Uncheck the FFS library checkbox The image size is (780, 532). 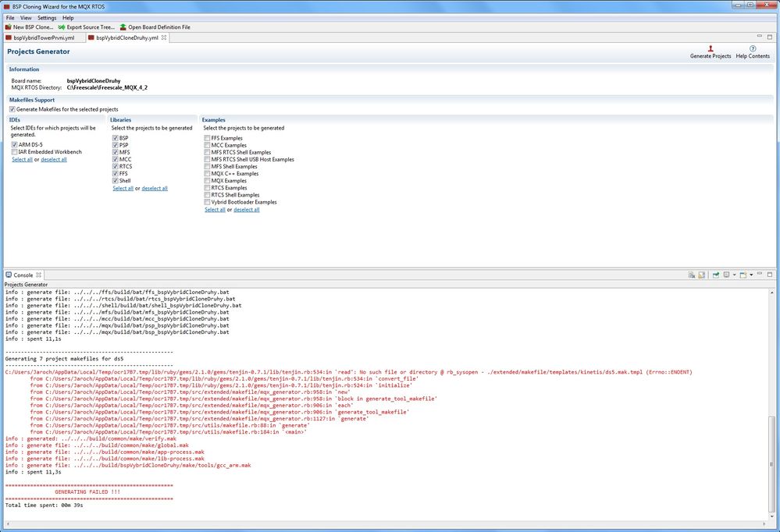click(x=116, y=173)
